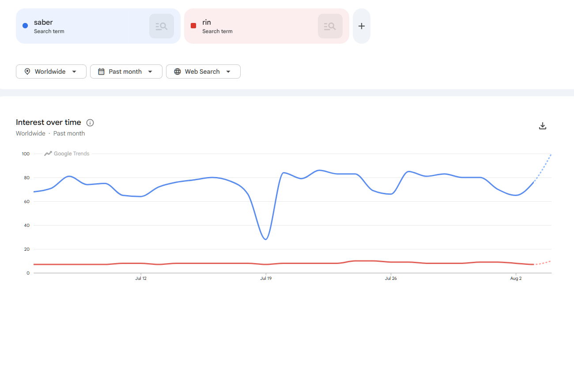Click the 60 y-axis value
The width and height of the screenshot is (574, 392).
[x=26, y=201]
